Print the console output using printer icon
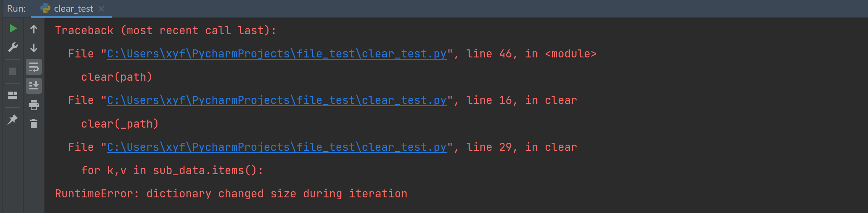Viewport: 868px width, 213px height. tap(34, 105)
